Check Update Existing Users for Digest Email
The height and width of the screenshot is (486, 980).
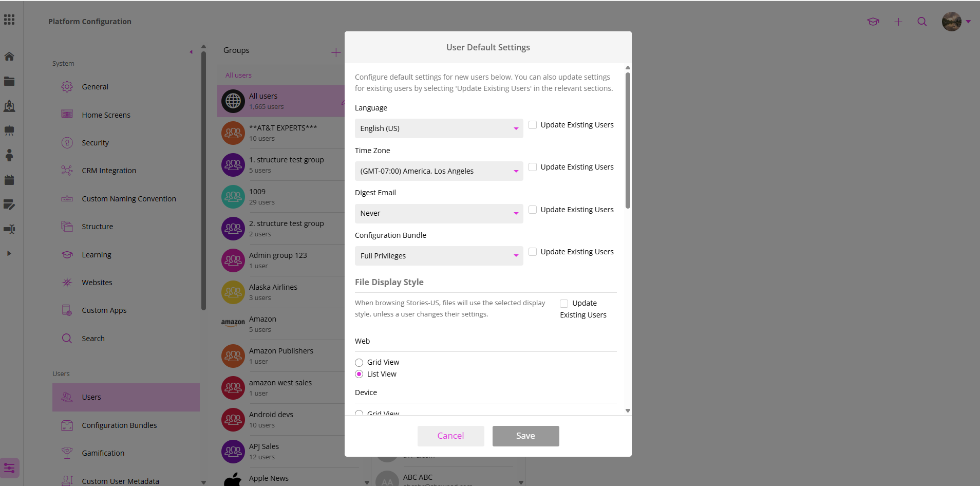pyautogui.click(x=533, y=210)
